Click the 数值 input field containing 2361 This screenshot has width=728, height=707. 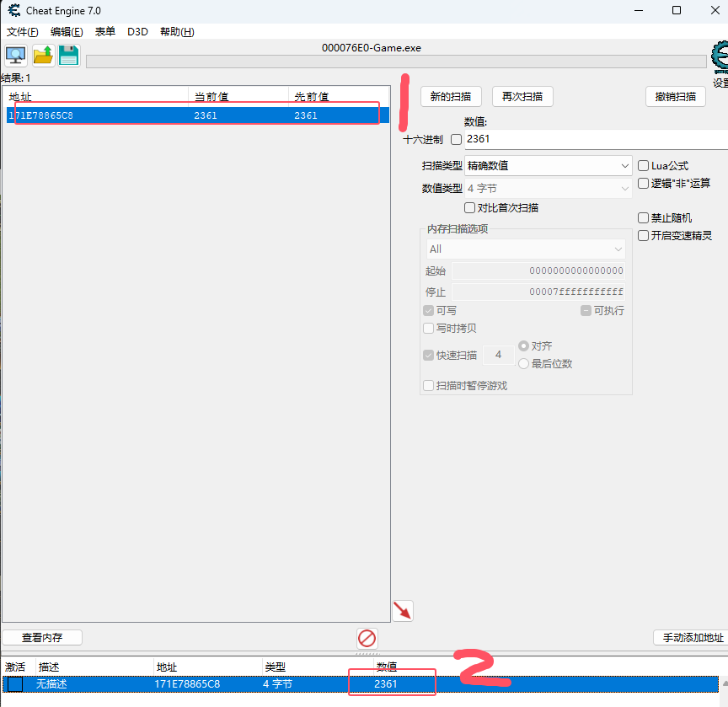[597, 139]
